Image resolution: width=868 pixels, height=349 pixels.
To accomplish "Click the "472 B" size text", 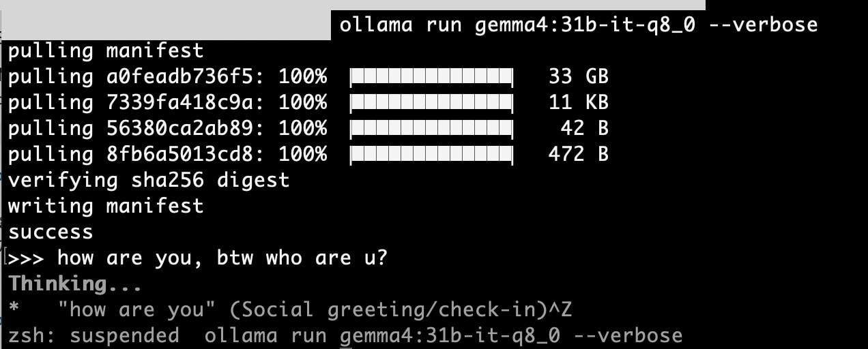I will [x=578, y=154].
